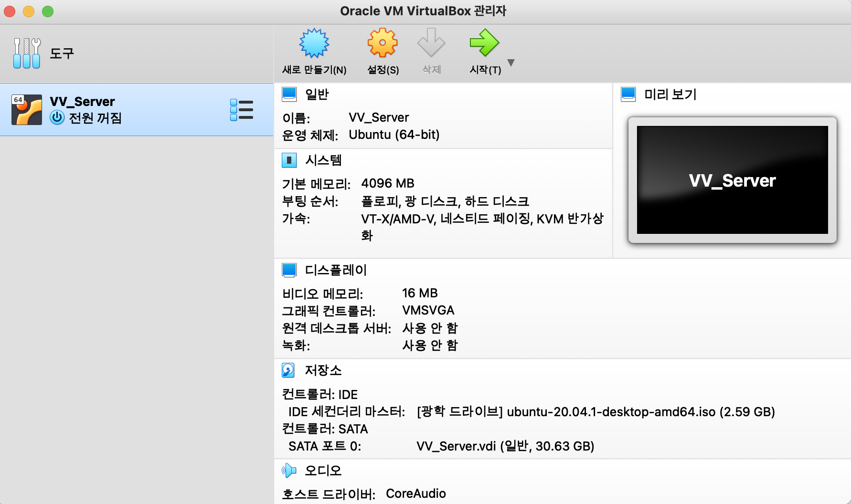The image size is (851, 504).
Task: Click recording (녹화) value 사용 안 함
Action: [x=430, y=345]
